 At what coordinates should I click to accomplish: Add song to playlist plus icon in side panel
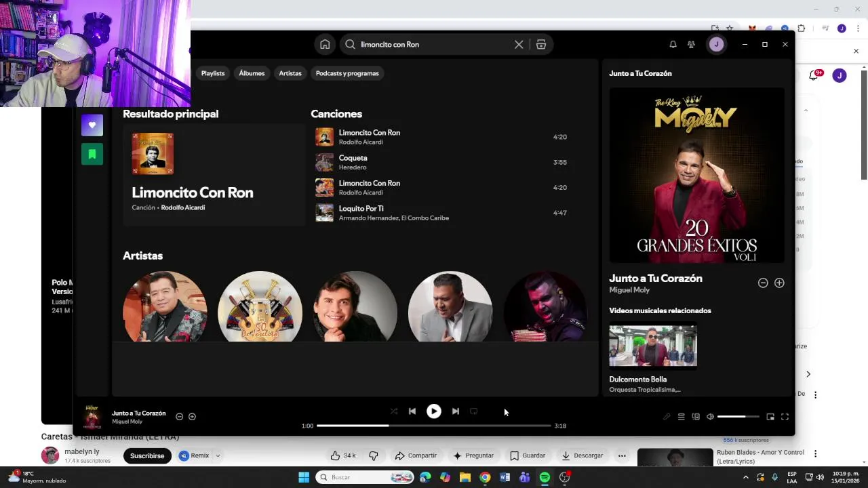tap(779, 283)
